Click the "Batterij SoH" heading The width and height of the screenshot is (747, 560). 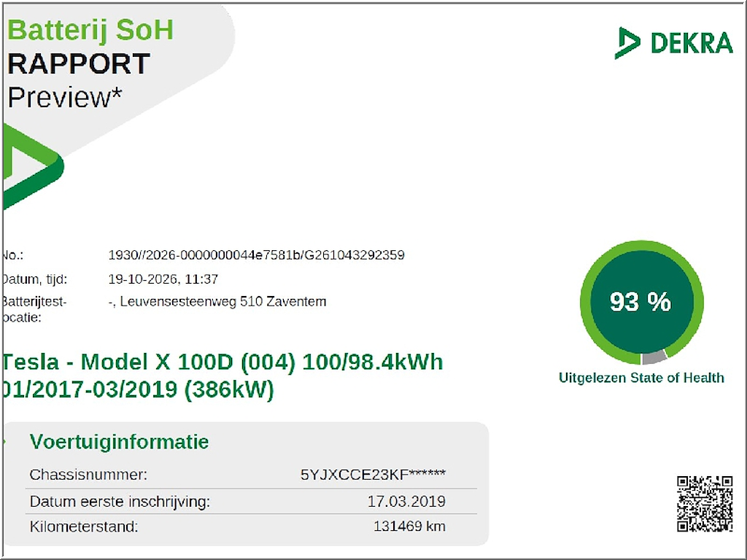[x=90, y=30]
